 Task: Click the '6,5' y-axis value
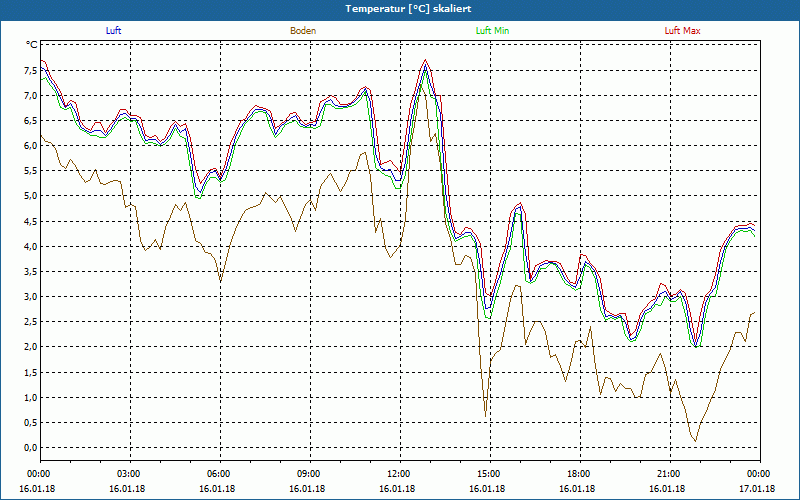[x=31, y=121]
